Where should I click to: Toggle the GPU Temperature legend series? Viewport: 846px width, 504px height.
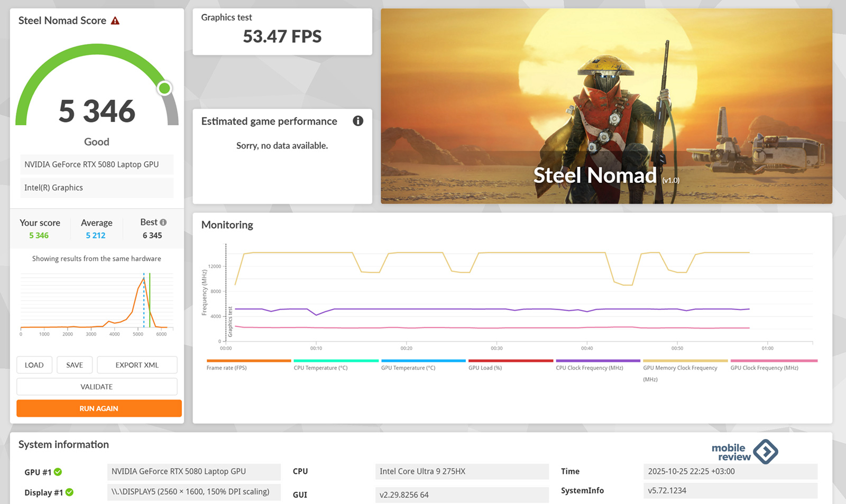423,365
